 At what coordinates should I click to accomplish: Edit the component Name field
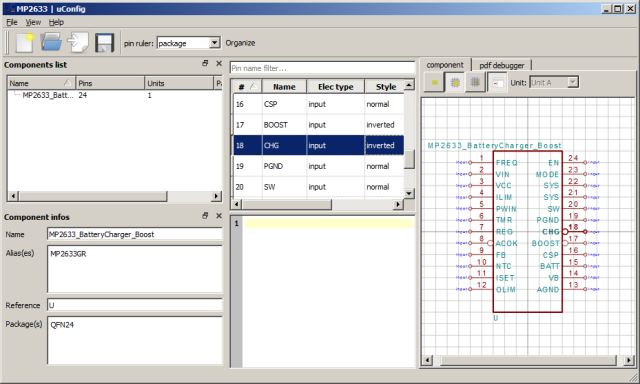135,234
